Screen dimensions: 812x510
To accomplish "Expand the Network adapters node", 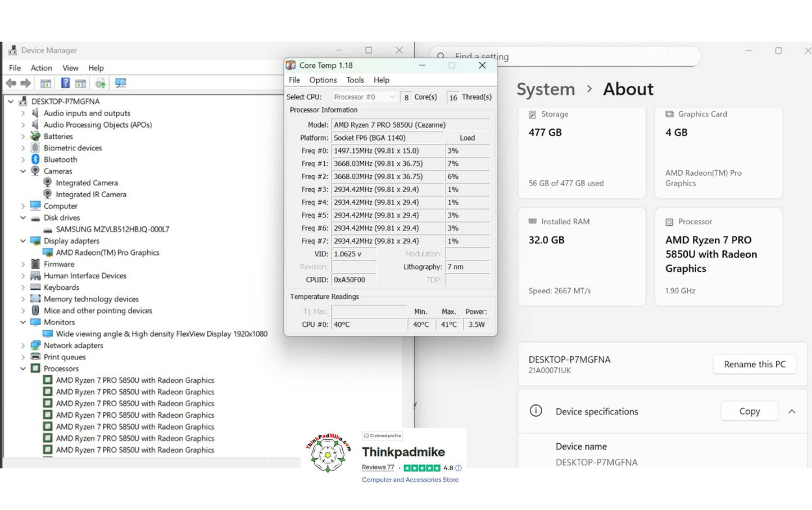I will tap(23, 345).
